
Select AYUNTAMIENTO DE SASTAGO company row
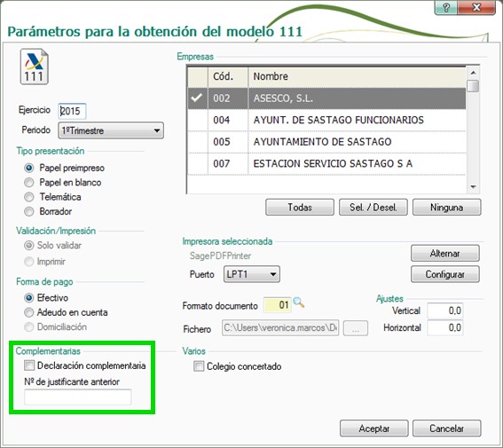(326, 142)
